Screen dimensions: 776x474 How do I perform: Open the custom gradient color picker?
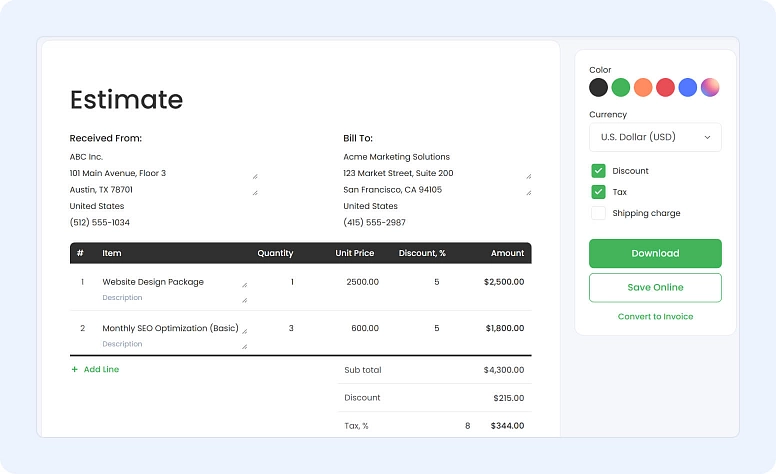(x=710, y=87)
